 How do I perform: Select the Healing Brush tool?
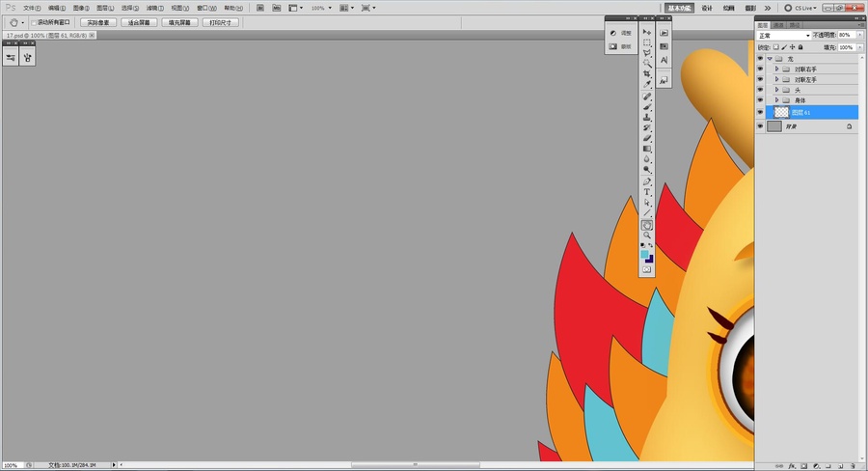click(646, 97)
